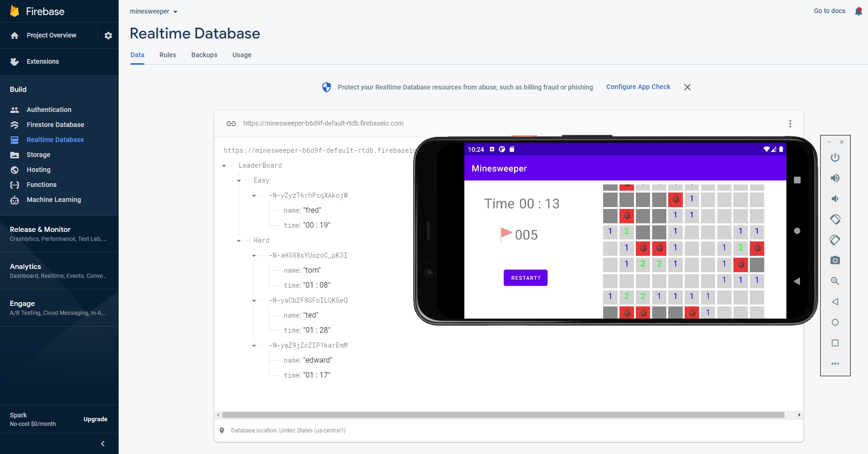868x454 pixels.
Task: Collapse the -N-yaZ9jZcZIP1karEmM entry
Action: point(254,346)
